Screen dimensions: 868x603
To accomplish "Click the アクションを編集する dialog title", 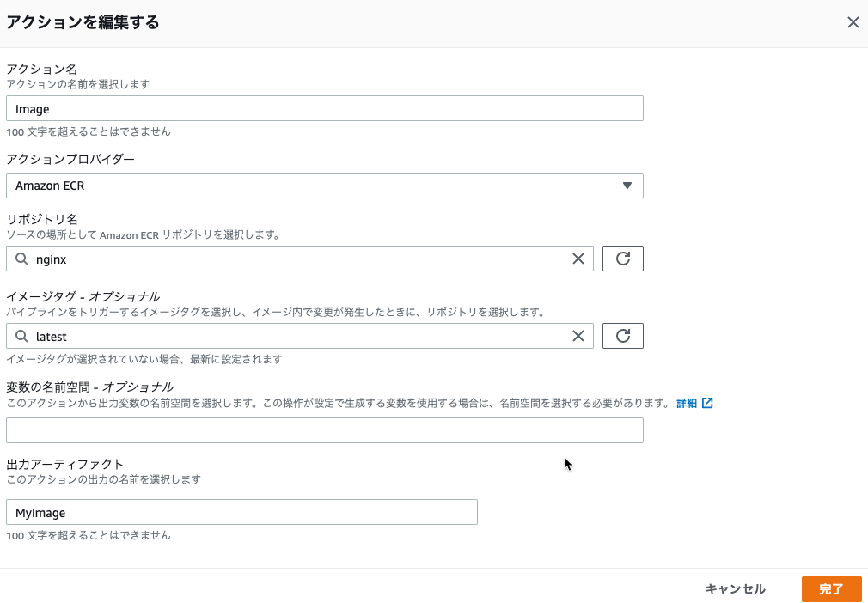I will coord(83,22).
